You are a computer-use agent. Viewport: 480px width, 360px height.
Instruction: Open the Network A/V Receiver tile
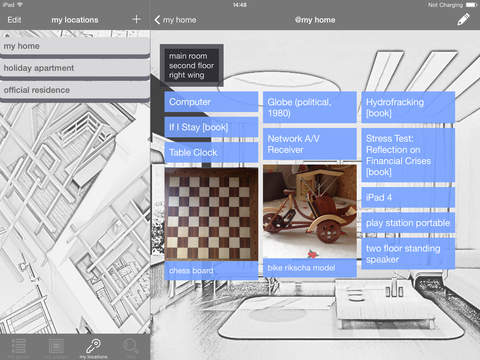(x=310, y=144)
